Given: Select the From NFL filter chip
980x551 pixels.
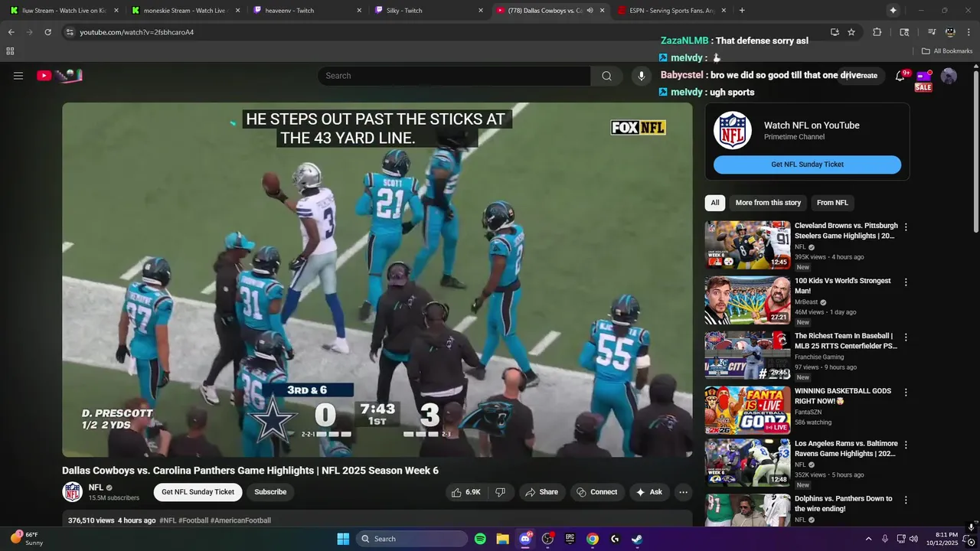Looking at the screenshot, I should [832, 203].
